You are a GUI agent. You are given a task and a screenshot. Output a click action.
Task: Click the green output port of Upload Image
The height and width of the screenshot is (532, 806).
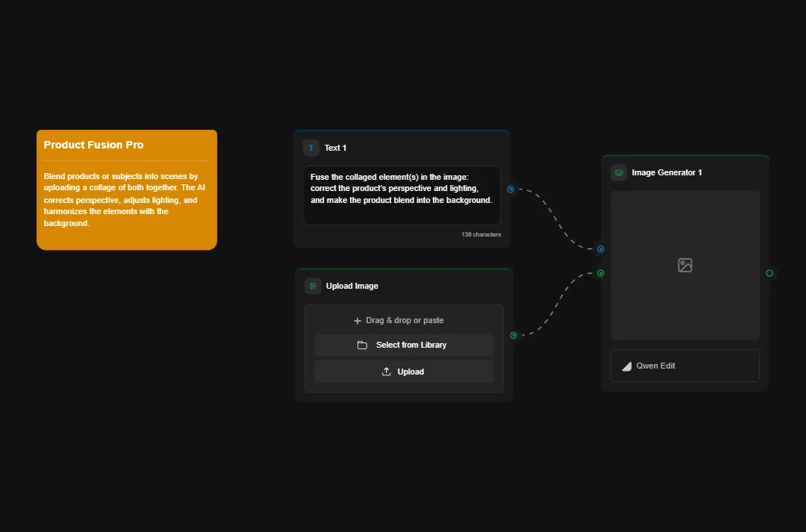(513, 335)
